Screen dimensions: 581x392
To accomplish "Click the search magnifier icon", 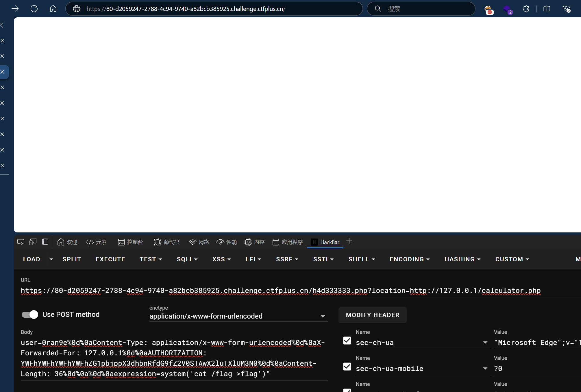I will pos(378,9).
